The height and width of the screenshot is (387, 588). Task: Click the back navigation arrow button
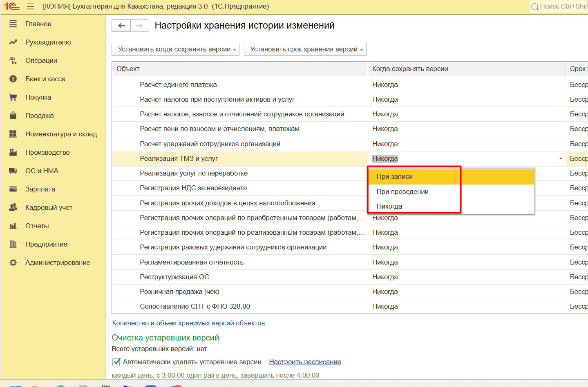coord(121,26)
